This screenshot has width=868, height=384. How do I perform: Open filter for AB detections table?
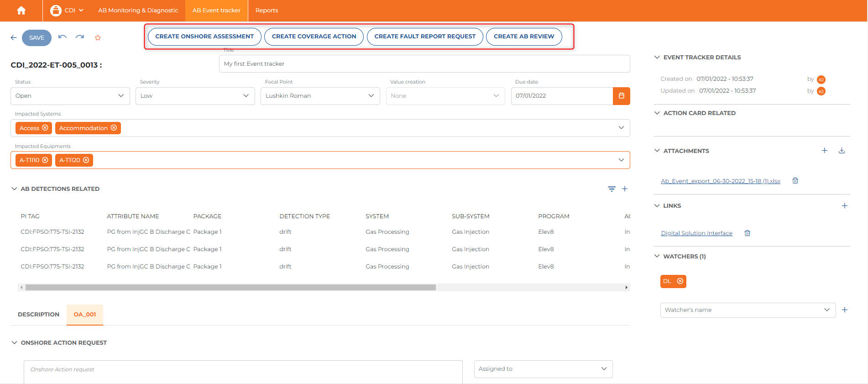pyautogui.click(x=612, y=189)
